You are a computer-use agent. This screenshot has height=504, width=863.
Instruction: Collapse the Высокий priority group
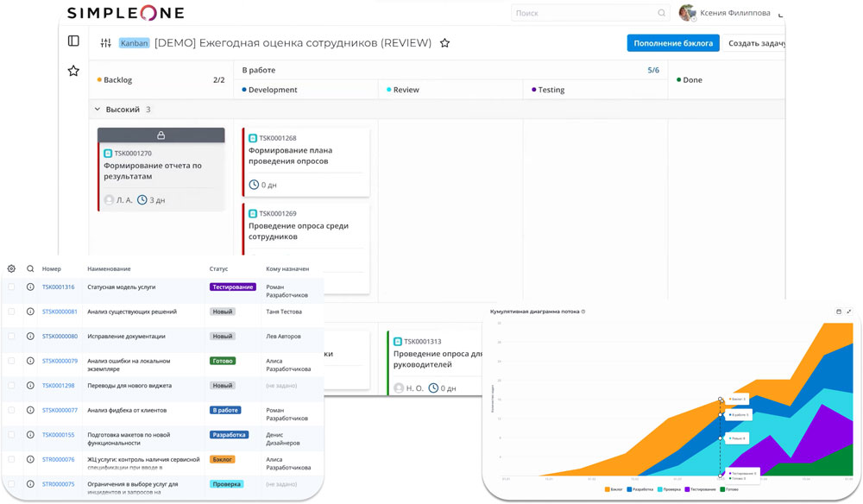click(x=96, y=110)
